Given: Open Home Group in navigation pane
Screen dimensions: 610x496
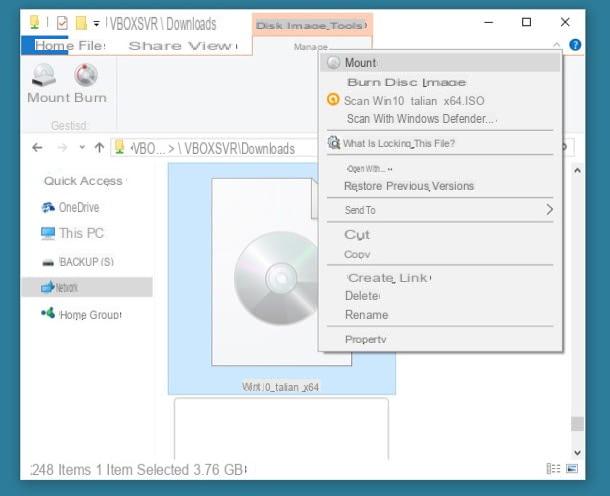Looking at the screenshot, I should pos(81,314).
